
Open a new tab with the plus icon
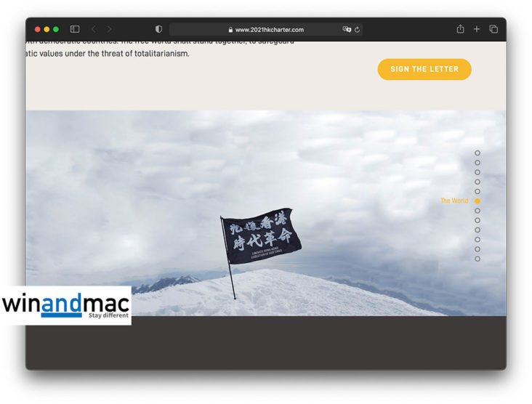click(x=477, y=29)
